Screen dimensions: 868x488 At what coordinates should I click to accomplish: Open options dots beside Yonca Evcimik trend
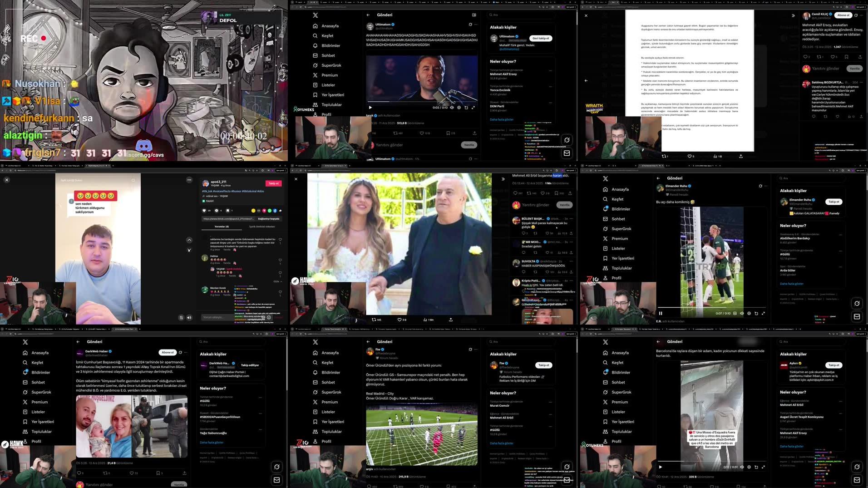(x=550, y=87)
